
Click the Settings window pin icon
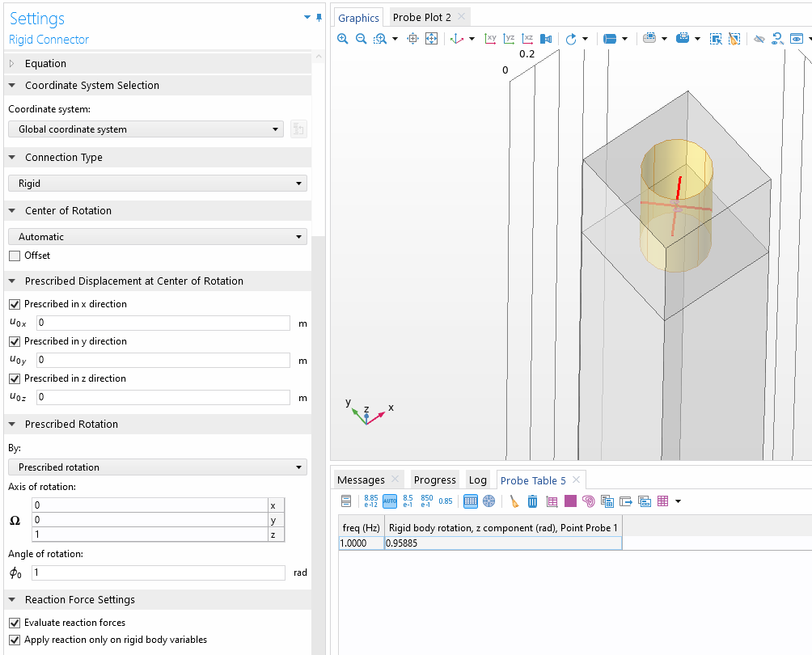point(319,18)
